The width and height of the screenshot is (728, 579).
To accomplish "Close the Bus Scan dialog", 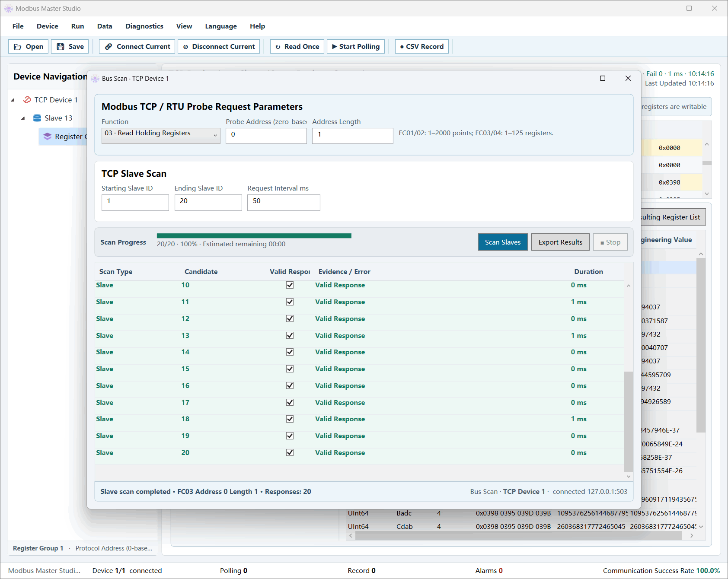I will pos(628,78).
